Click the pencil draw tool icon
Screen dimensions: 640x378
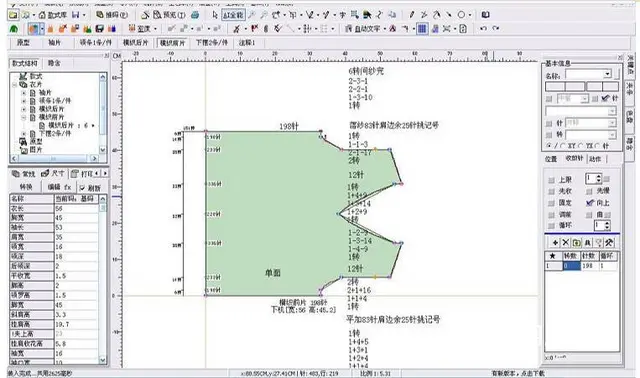[x=412, y=15]
